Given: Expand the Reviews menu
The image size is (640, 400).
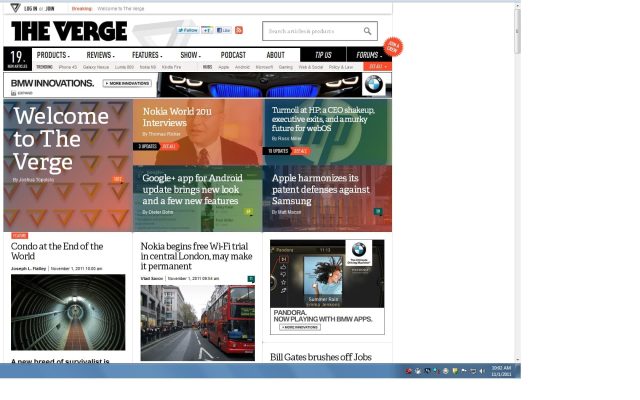Looking at the screenshot, I should click(100, 55).
